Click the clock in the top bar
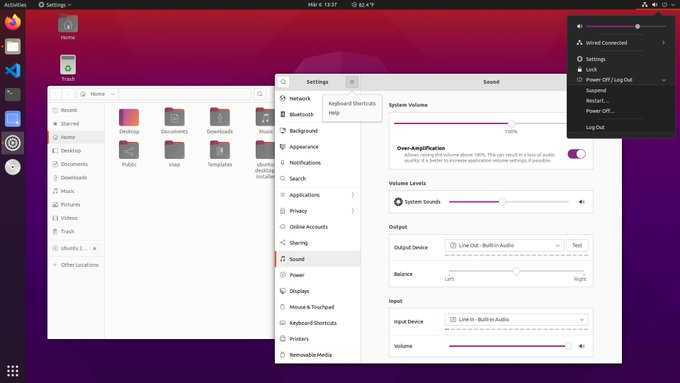Image resolution: width=680 pixels, height=383 pixels. pos(322,5)
